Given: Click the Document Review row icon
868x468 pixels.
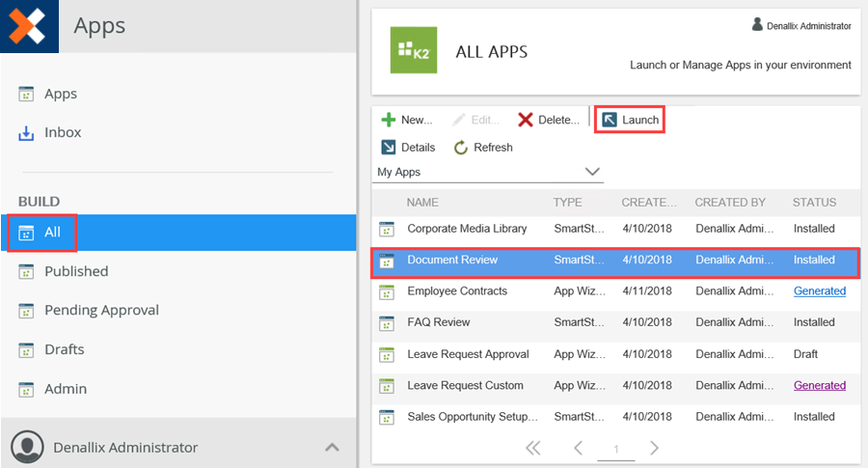Looking at the screenshot, I should click(x=387, y=261).
